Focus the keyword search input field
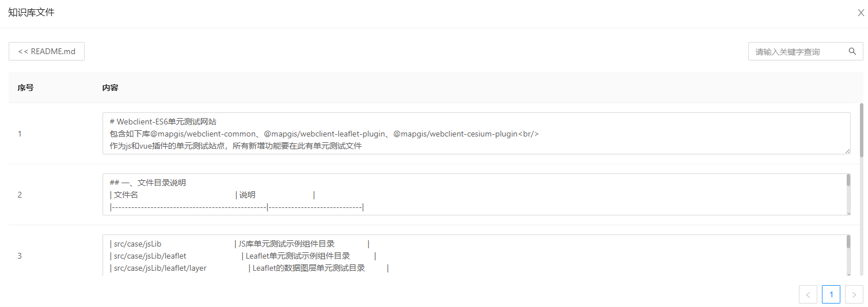The height and width of the screenshot is (307, 868). click(x=798, y=51)
